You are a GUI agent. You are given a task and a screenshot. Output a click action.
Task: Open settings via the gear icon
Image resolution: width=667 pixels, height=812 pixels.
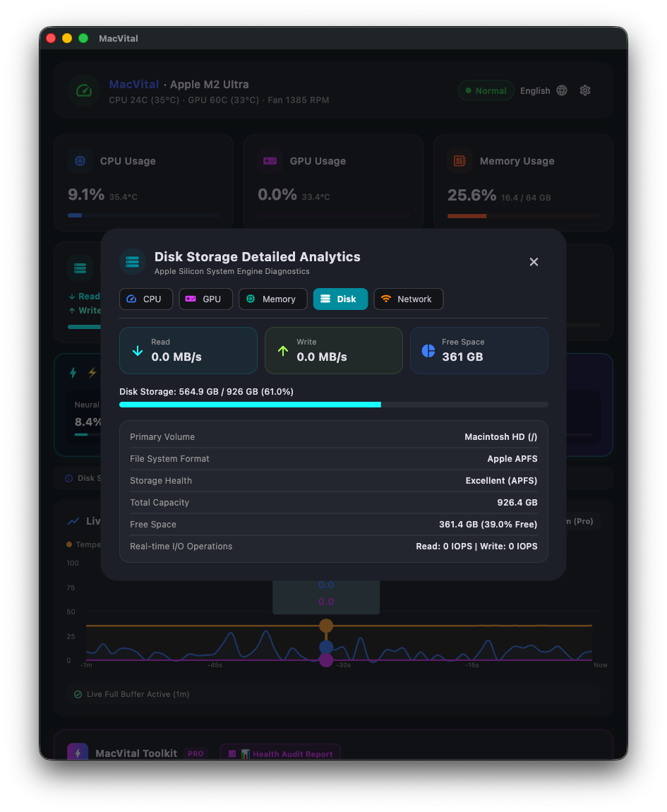point(585,90)
